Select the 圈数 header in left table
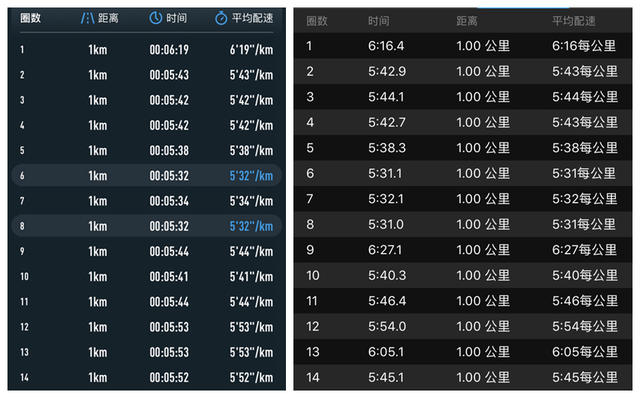640x398 pixels. click(x=31, y=18)
